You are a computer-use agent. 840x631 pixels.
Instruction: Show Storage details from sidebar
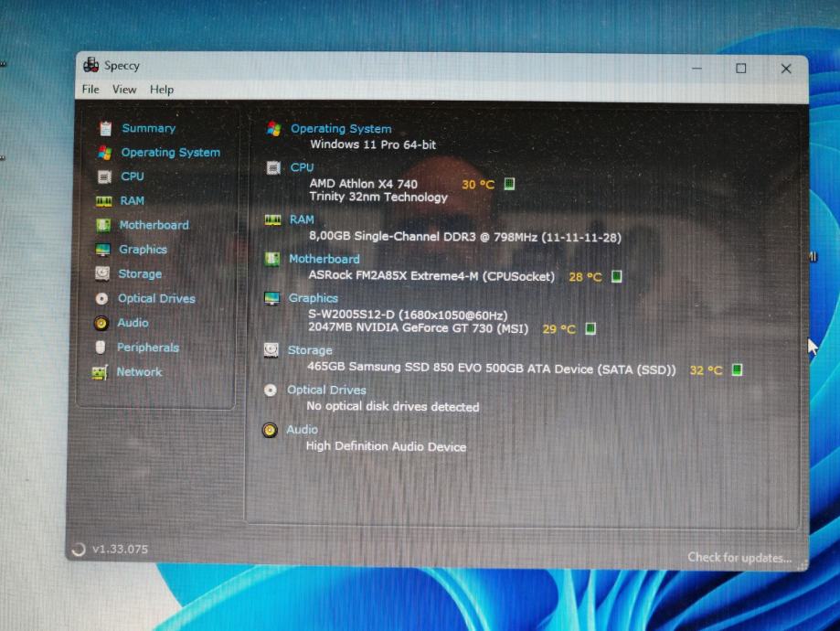click(x=141, y=274)
